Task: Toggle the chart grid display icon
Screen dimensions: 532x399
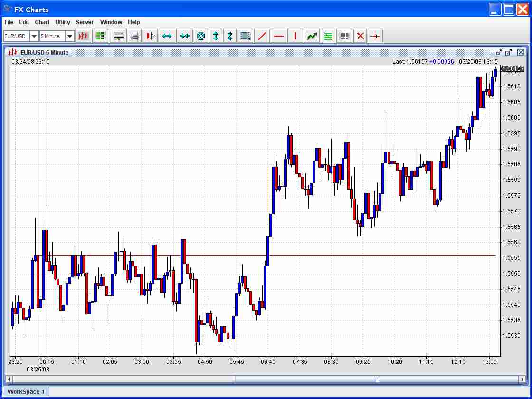Action: click(x=345, y=36)
